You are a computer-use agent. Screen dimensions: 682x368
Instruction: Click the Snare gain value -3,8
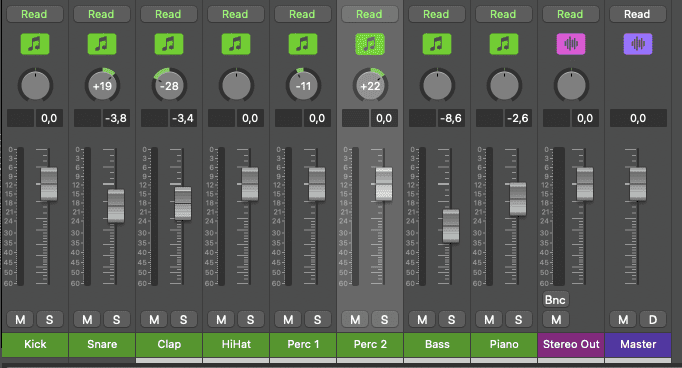pyautogui.click(x=116, y=118)
